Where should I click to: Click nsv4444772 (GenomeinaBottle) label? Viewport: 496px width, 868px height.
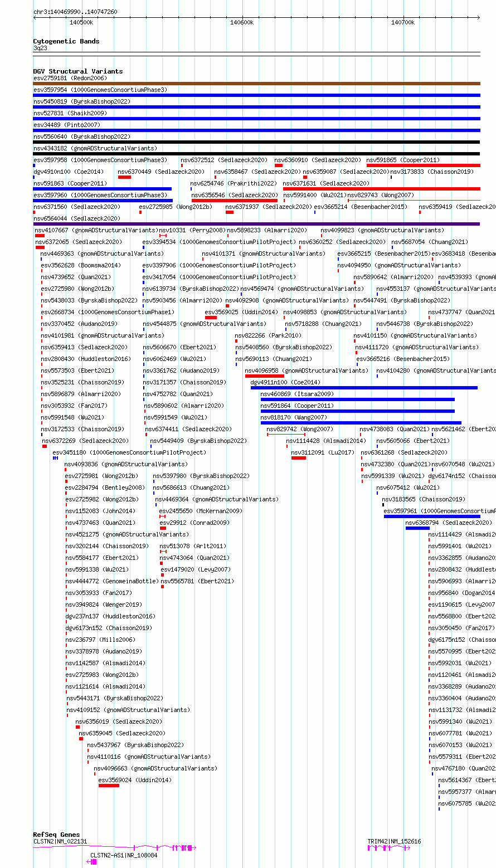pos(112,581)
